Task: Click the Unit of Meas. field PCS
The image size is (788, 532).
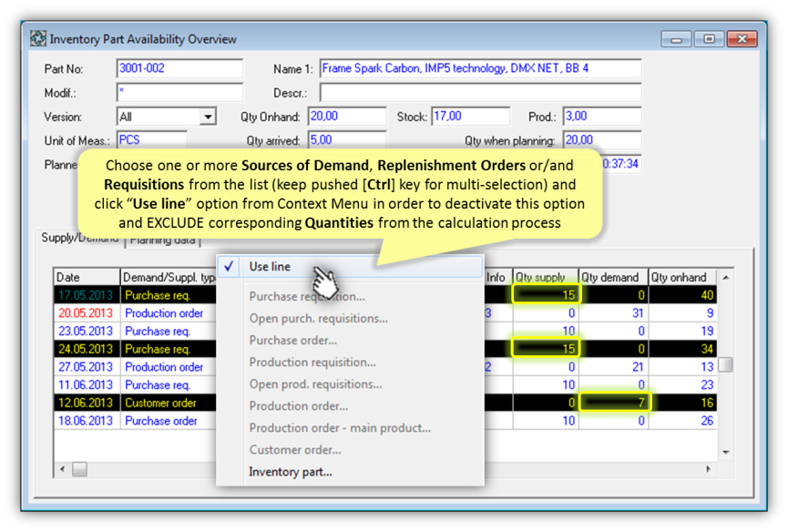Action: (152, 139)
